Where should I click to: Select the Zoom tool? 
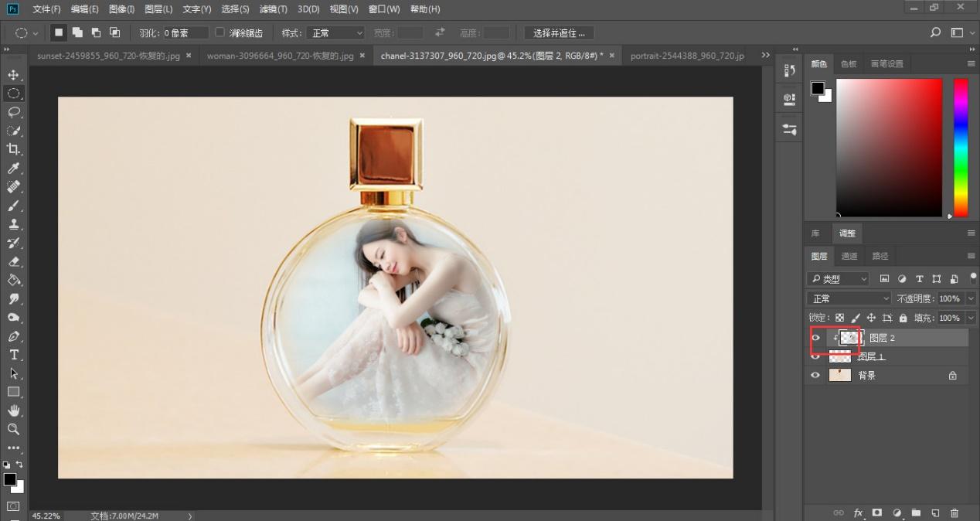(x=13, y=429)
